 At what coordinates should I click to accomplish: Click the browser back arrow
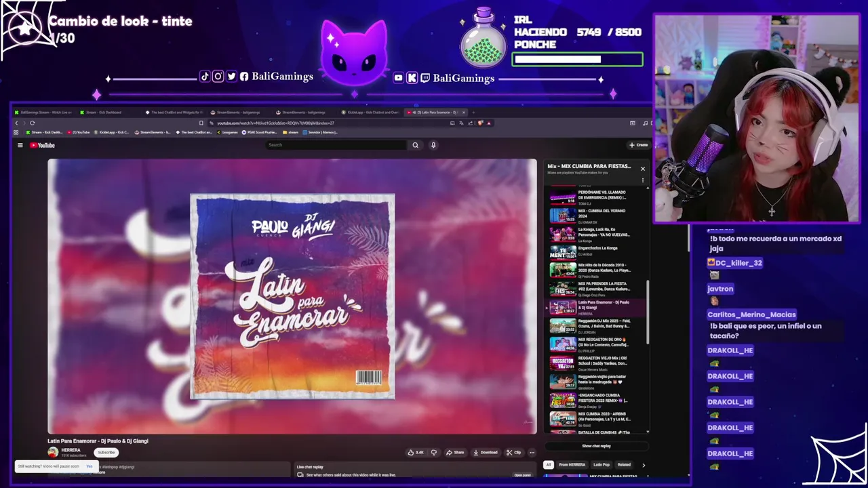[x=16, y=123]
